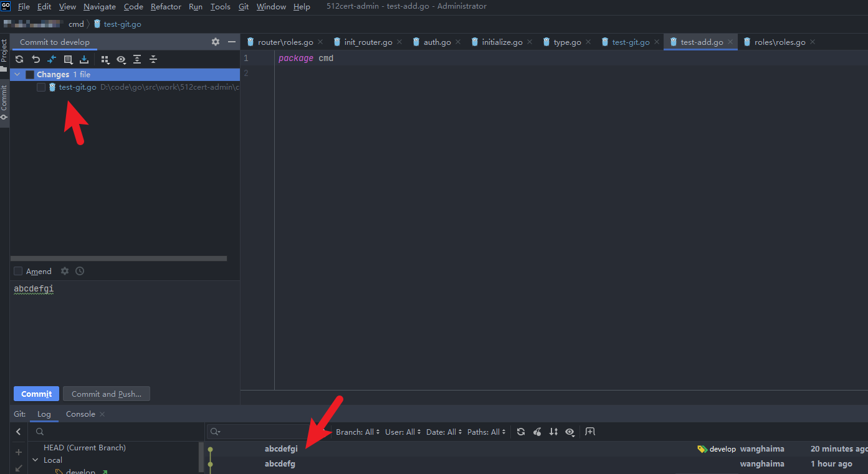Click the Show Diff blue arrows icon

point(52,59)
